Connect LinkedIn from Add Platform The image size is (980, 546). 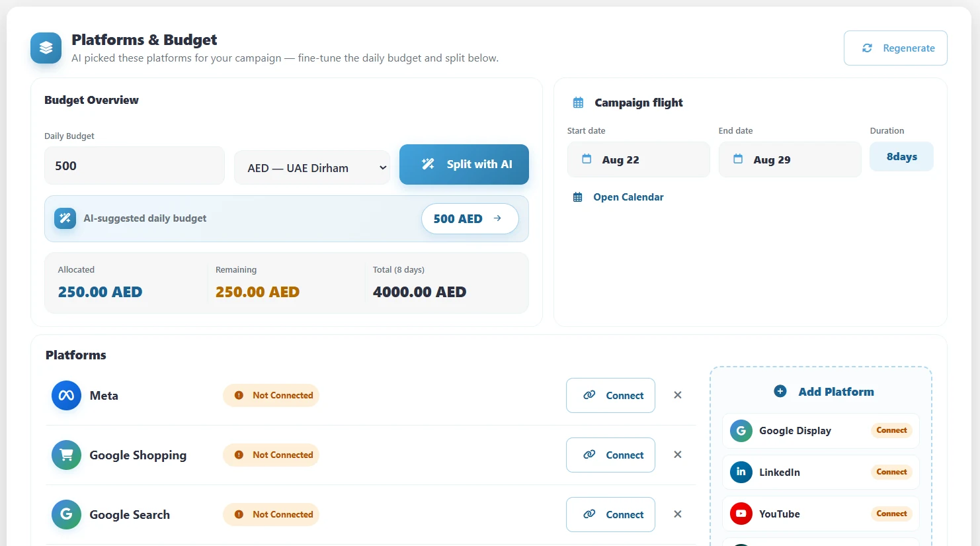pyautogui.click(x=891, y=473)
